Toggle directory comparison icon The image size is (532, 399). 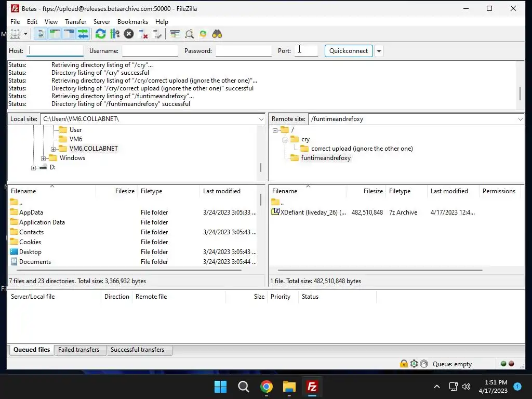[x=189, y=34]
